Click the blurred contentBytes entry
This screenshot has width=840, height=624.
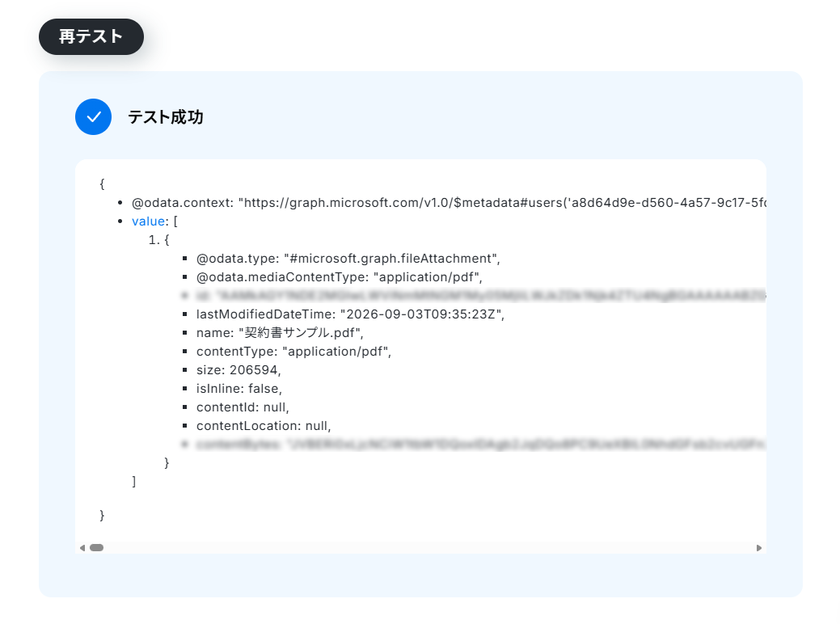click(x=481, y=444)
